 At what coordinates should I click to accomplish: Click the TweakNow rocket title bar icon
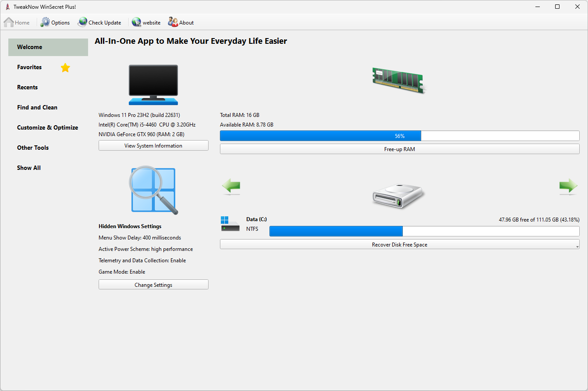[7, 7]
